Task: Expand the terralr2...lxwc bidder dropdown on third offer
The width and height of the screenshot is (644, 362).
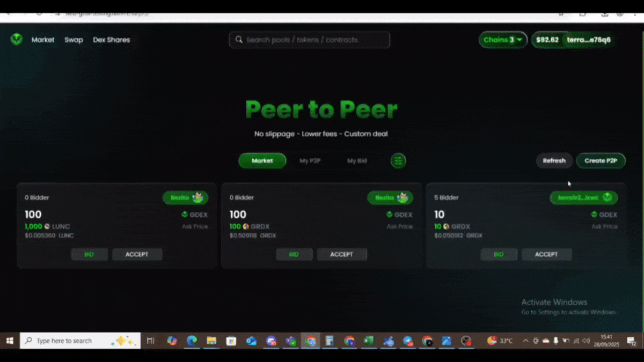Action: (583, 197)
